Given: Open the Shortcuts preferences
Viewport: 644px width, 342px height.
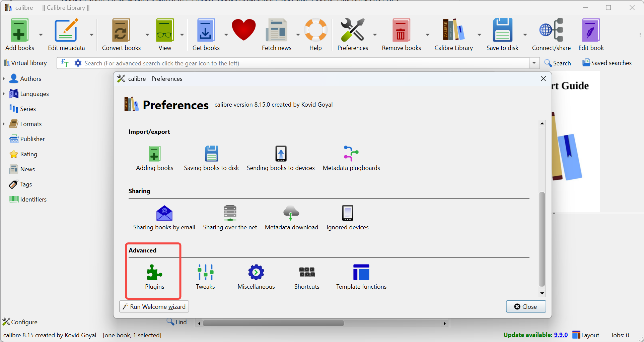Looking at the screenshot, I should click(307, 277).
